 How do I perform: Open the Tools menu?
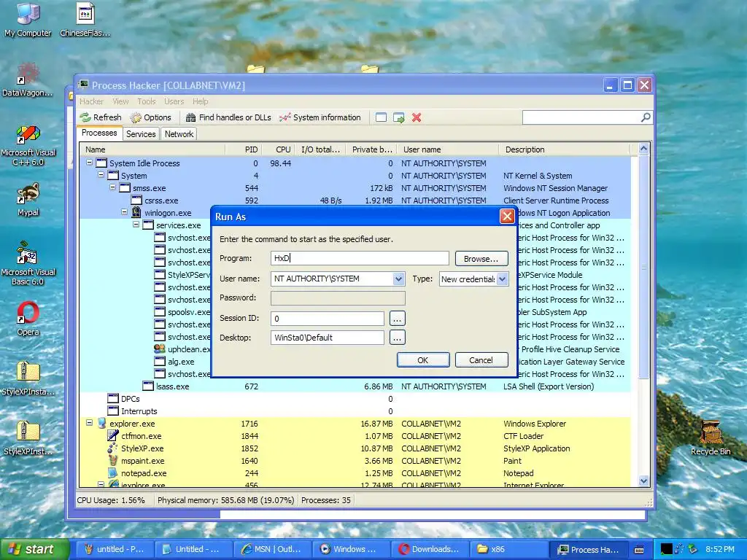point(146,101)
